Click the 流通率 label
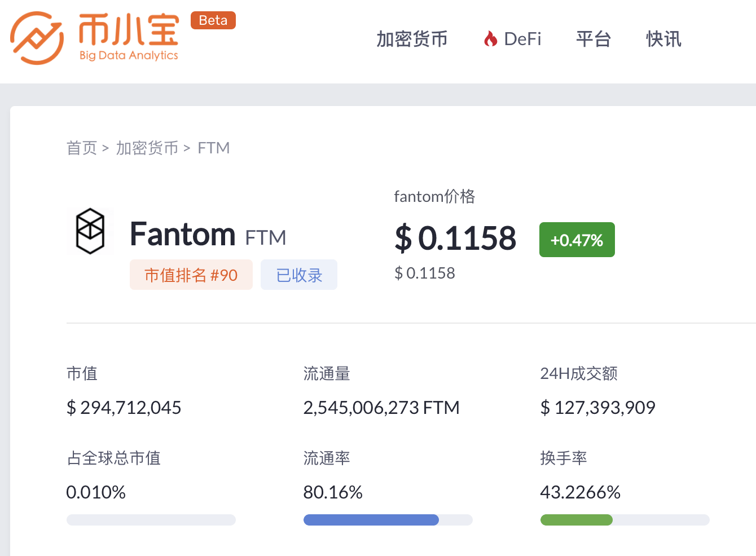This screenshot has width=756, height=556. (x=327, y=458)
